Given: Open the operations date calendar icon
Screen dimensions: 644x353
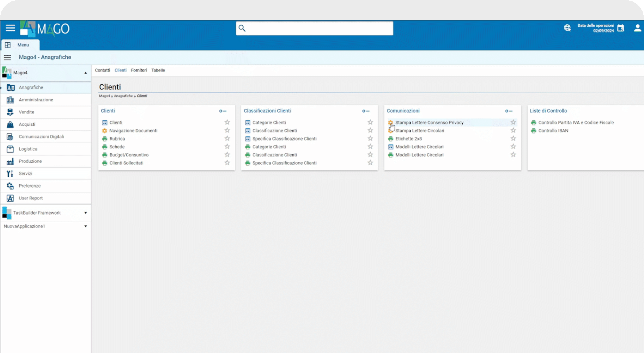Looking at the screenshot, I should pos(621,28).
